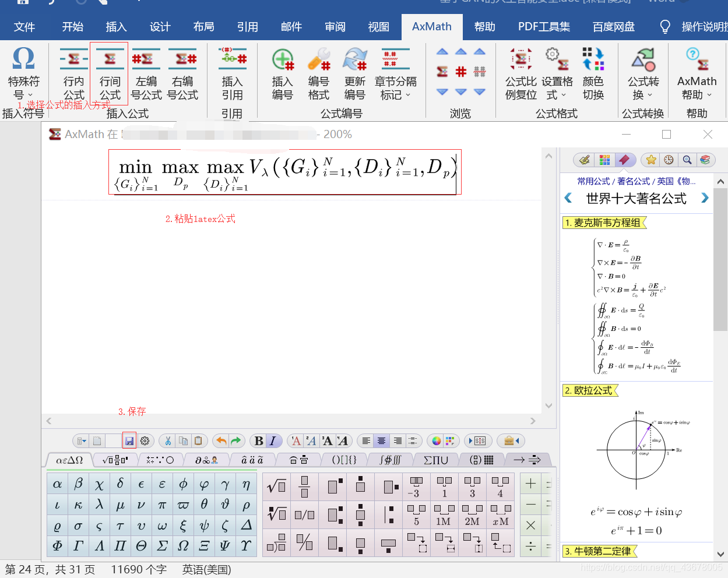Click the 常用公式 breadcrumb link

pyautogui.click(x=593, y=181)
